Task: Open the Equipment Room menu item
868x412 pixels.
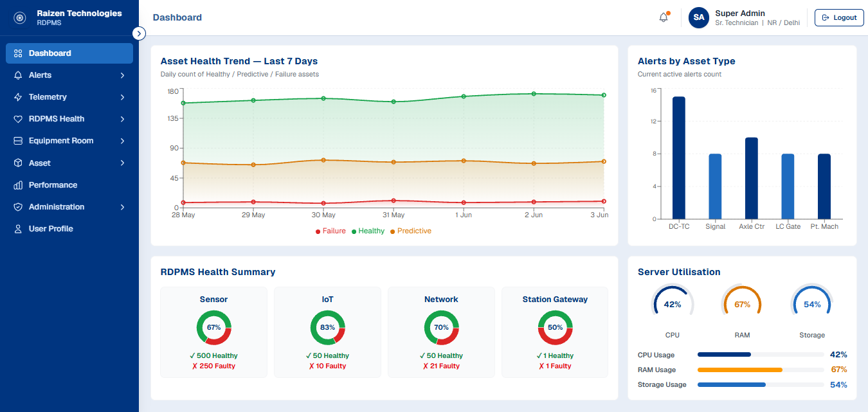Action: coord(69,141)
